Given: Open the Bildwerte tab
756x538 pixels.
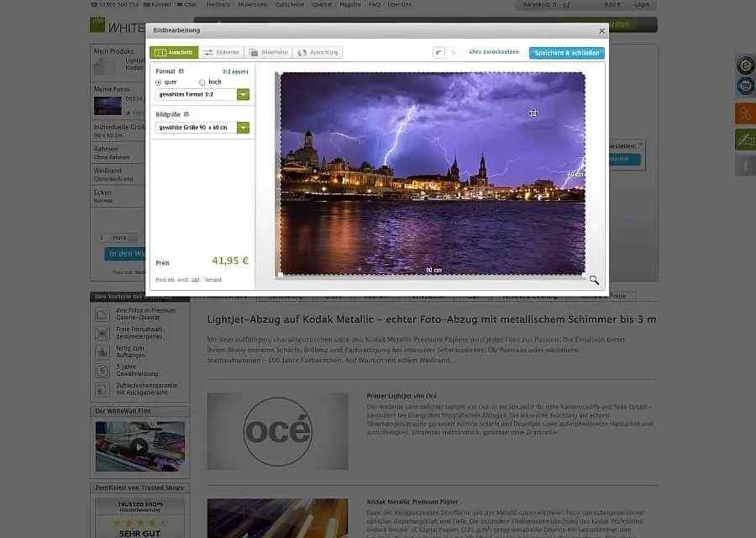Looking at the screenshot, I should click(x=221, y=53).
